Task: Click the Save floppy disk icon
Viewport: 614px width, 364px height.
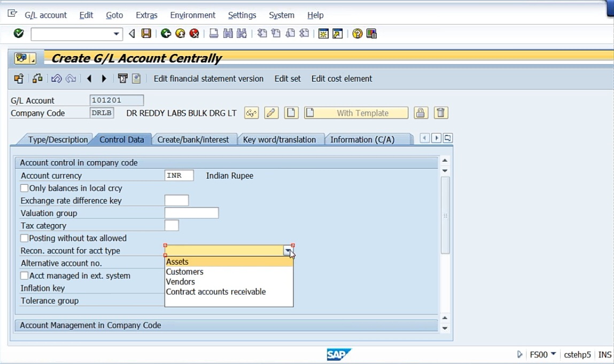Action: [146, 34]
